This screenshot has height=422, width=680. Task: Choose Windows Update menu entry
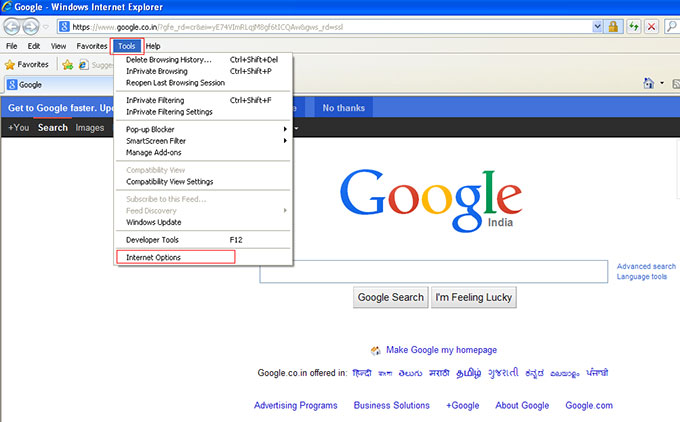click(203, 222)
